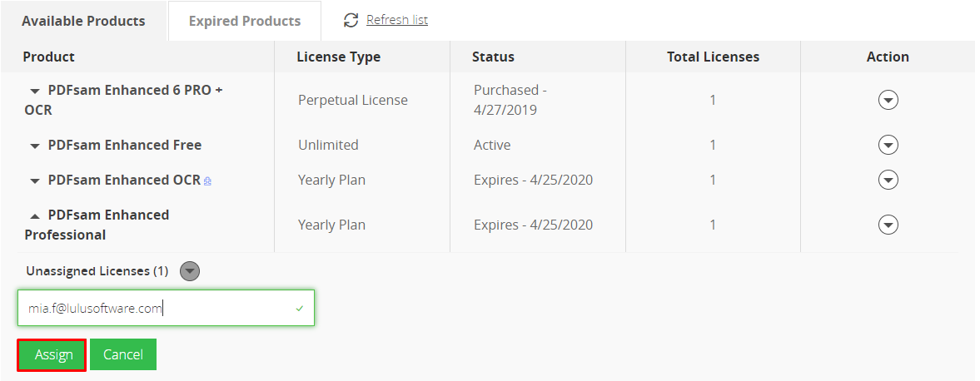Expand the PDFsam Enhanced Free row
Viewport: 980px width, 381px height.
(35, 146)
